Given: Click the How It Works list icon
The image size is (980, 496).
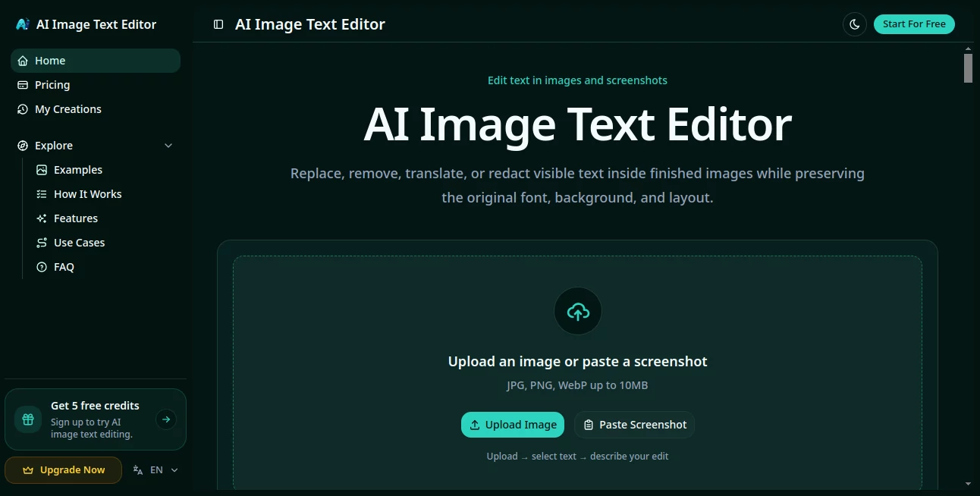Looking at the screenshot, I should (x=42, y=194).
